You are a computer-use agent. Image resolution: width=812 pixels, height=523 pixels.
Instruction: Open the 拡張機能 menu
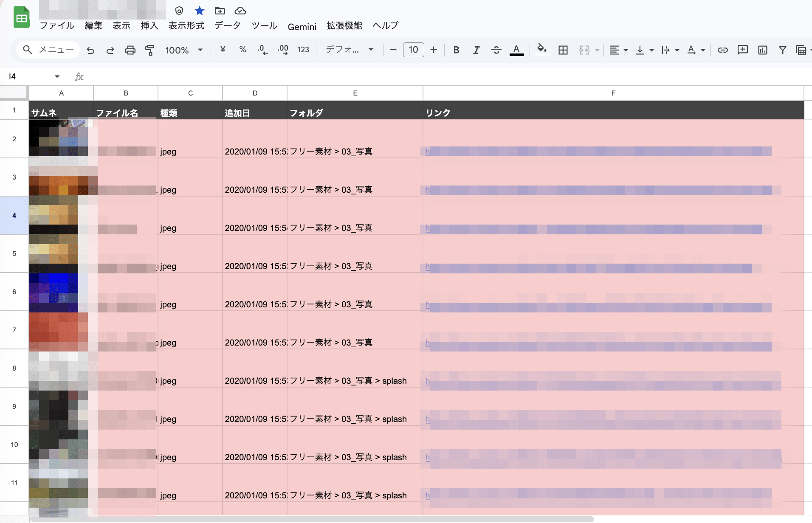coord(344,25)
